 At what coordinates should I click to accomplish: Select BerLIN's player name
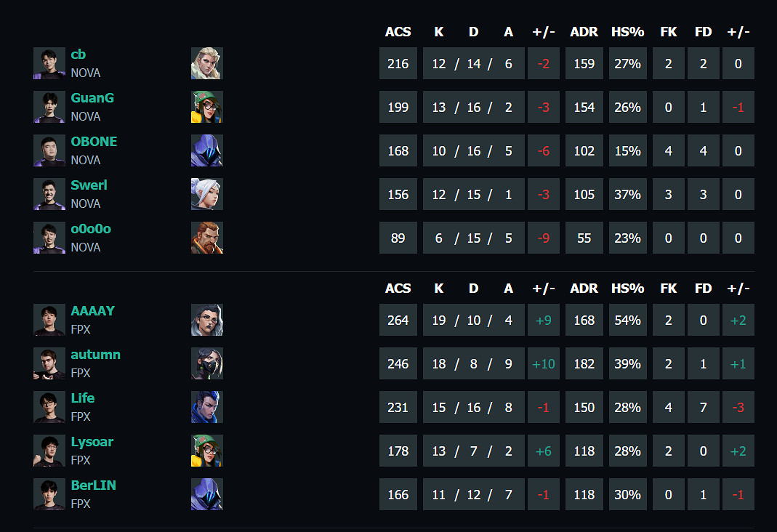click(x=93, y=485)
